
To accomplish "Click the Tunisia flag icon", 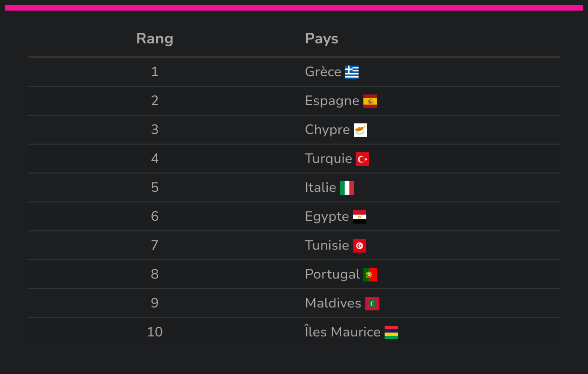I will [360, 246].
